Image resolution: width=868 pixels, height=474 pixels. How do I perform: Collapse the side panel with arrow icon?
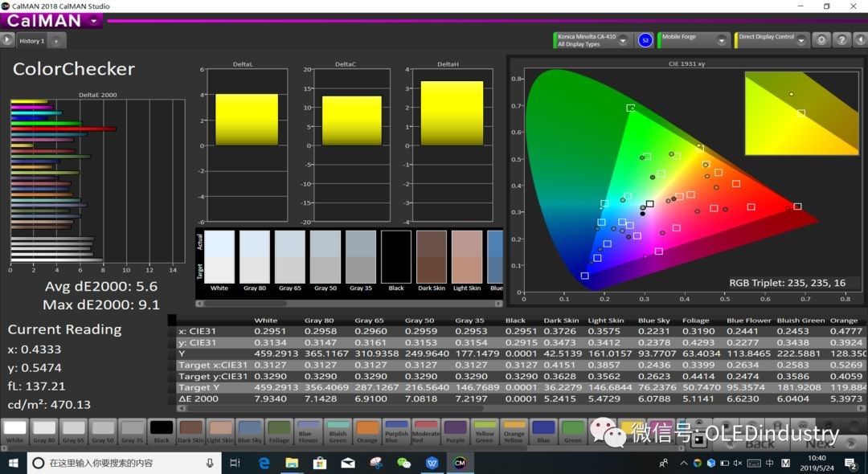coord(7,39)
